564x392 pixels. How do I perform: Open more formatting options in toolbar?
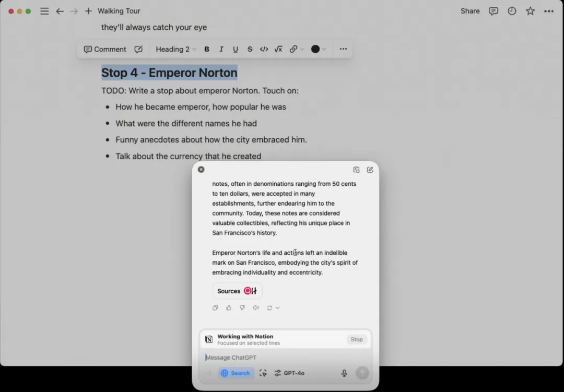[343, 49]
